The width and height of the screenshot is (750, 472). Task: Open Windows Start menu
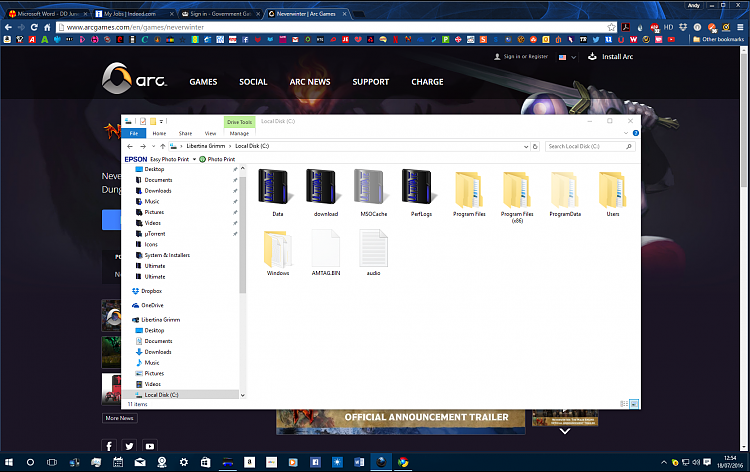[x=9, y=462]
